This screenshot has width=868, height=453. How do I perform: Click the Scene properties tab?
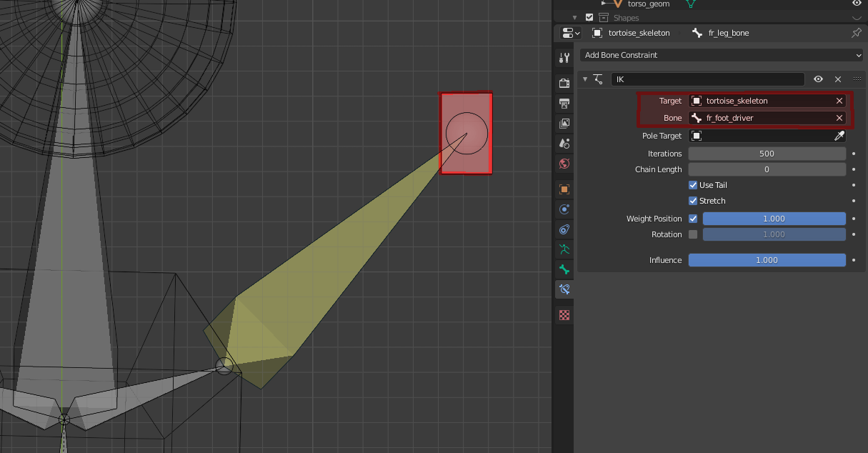tap(564, 144)
